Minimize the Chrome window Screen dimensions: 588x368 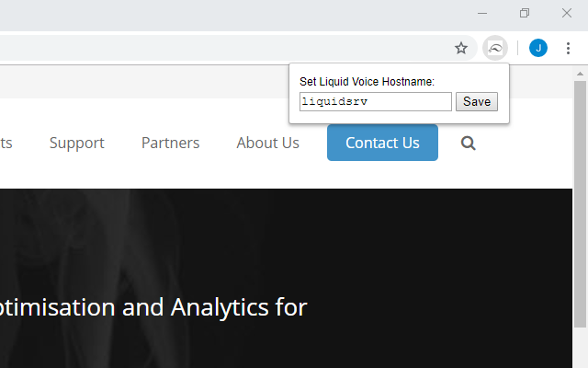click(x=483, y=13)
